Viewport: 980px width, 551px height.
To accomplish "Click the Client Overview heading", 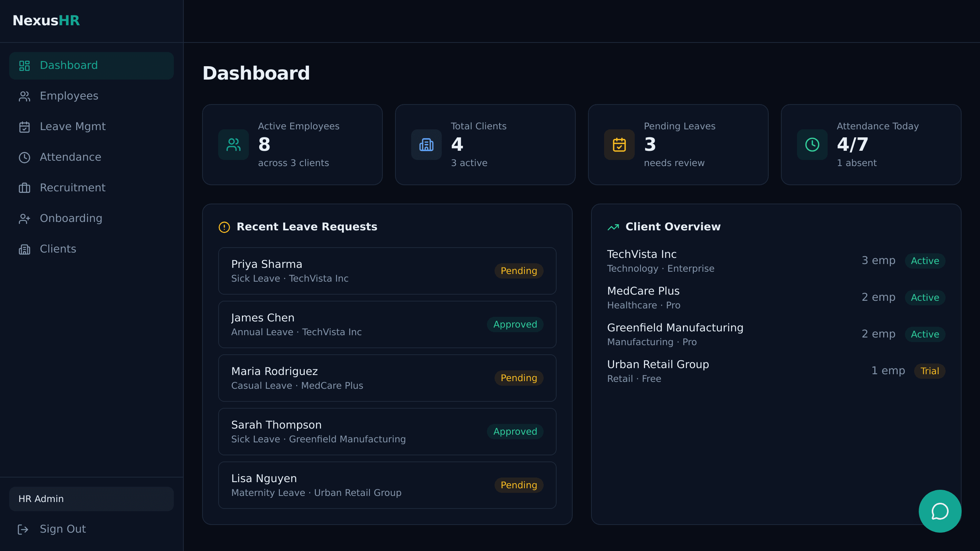I will pos(673,227).
